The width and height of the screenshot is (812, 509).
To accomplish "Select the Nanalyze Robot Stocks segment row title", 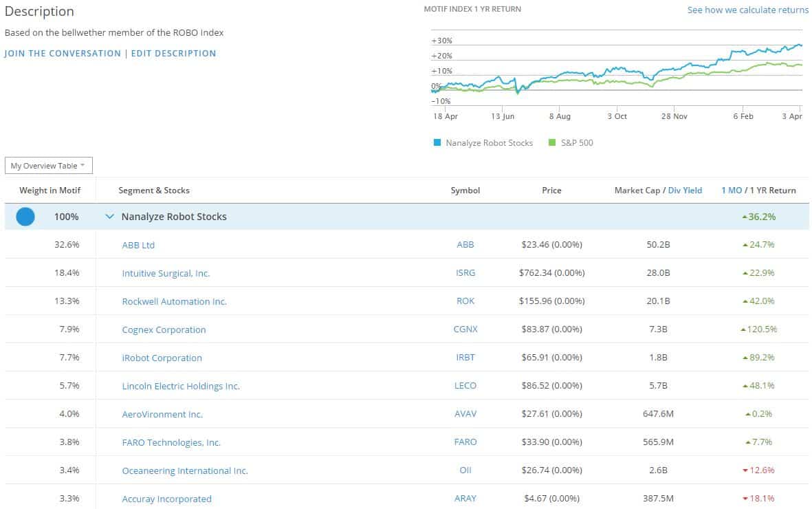I will [x=174, y=217].
